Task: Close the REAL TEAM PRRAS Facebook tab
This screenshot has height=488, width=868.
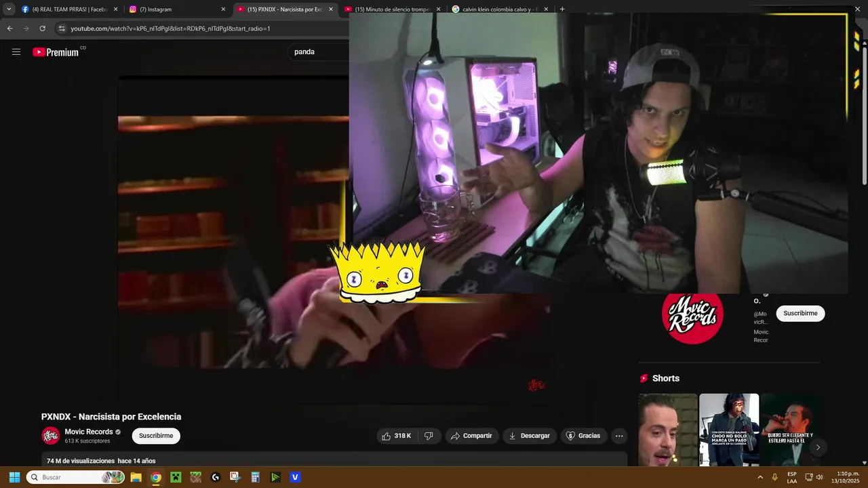Action: (x=115, y=9)
